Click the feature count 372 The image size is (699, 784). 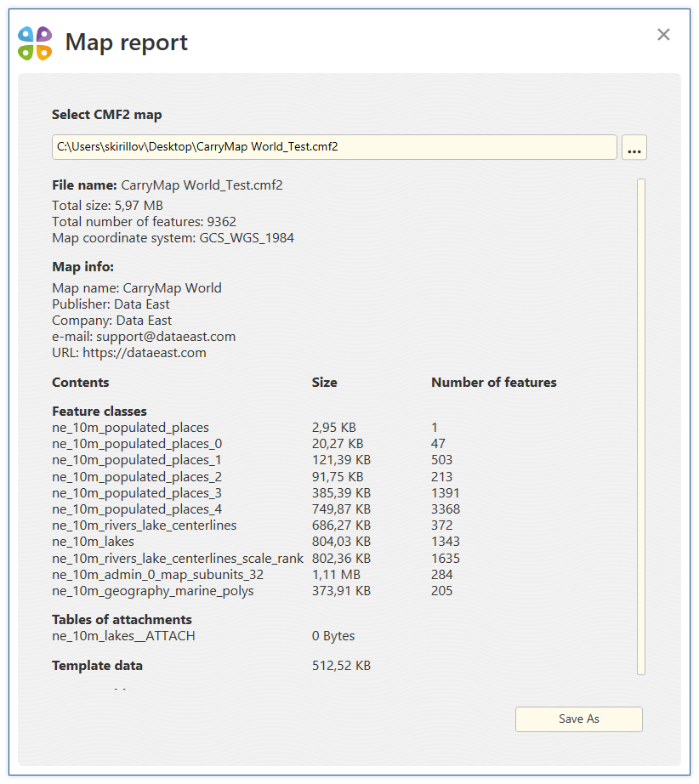coord(442,525)
